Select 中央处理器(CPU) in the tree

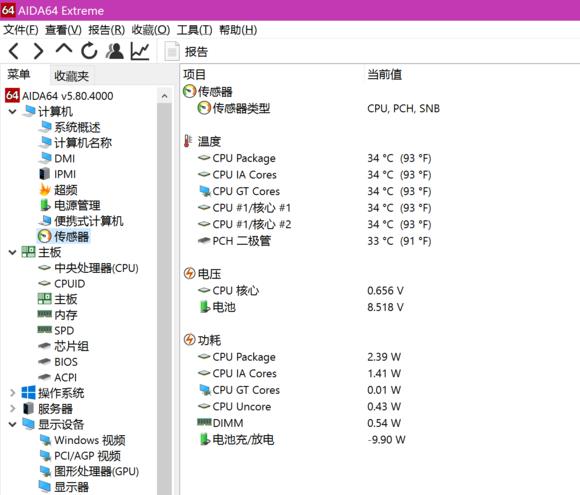(x=97, y=268)
